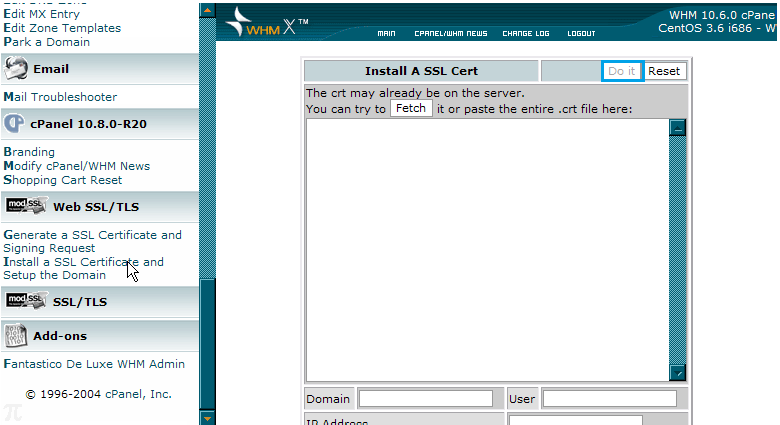Open Install a SSL Certificate and Setup the Domain
Image resolution: width=780 pixels, height=425 pixels.
pyautogui.click(x=84, y=268)
